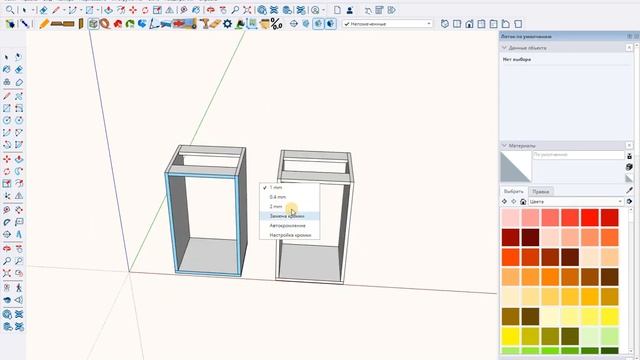This screenshot has height=360, width=640.
Task: Switch to the Top view icon
Action: (457, 24)
